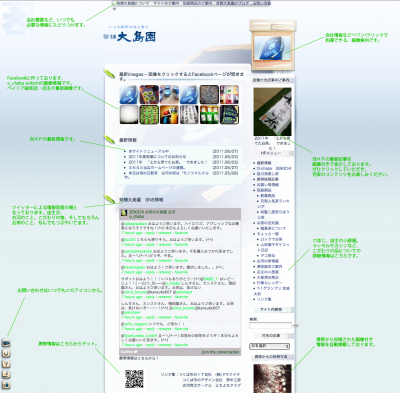The image size is (400, 393).
Task: Open sidebar submenu item 'ロックでお茶'
Action: (271, 239)
